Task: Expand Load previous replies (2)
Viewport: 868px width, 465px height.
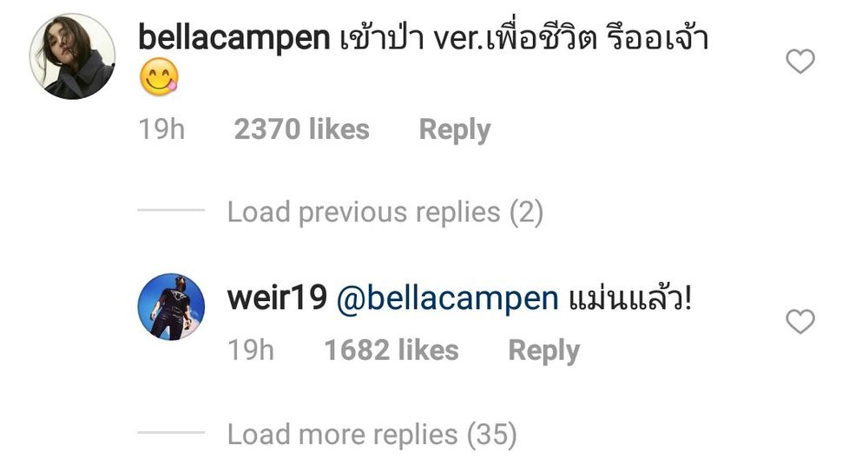Action: 385,213
